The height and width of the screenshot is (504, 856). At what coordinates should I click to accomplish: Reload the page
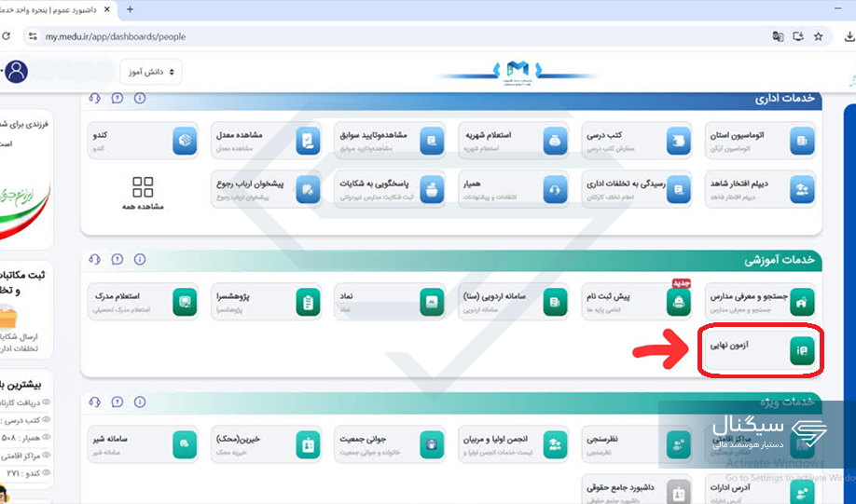(x=6, y=36)
